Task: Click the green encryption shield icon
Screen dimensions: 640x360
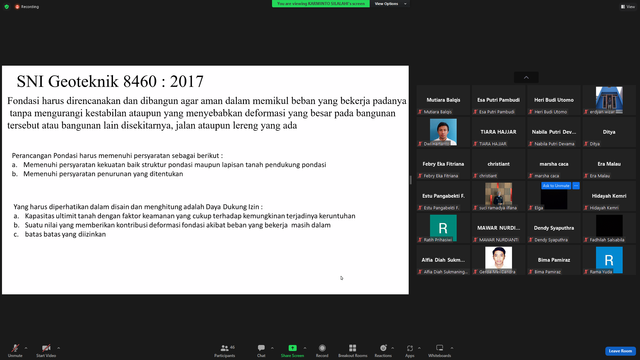Action: click(x=7, y=7)
